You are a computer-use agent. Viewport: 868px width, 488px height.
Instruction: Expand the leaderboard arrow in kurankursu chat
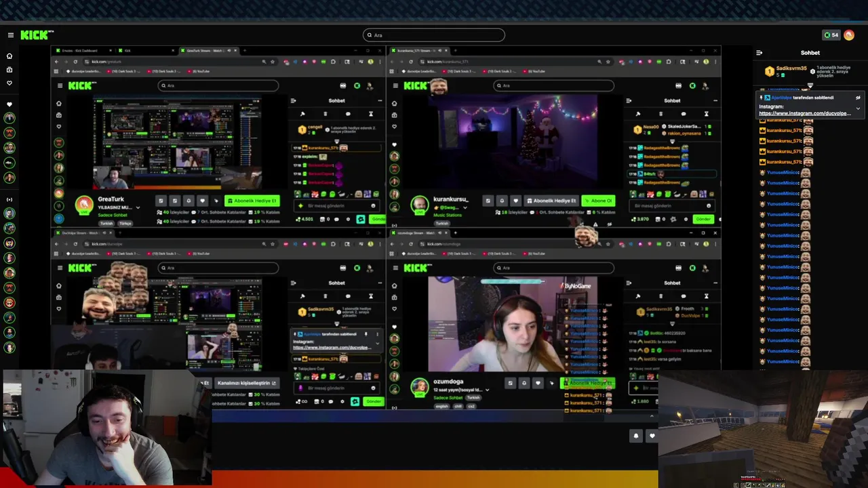click(672, 141)
